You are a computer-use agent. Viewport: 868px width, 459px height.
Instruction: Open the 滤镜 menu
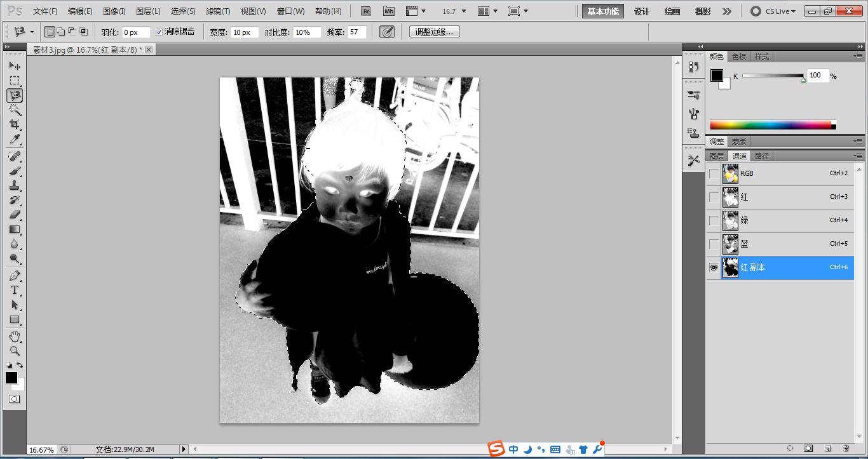(x=219, y=11)
